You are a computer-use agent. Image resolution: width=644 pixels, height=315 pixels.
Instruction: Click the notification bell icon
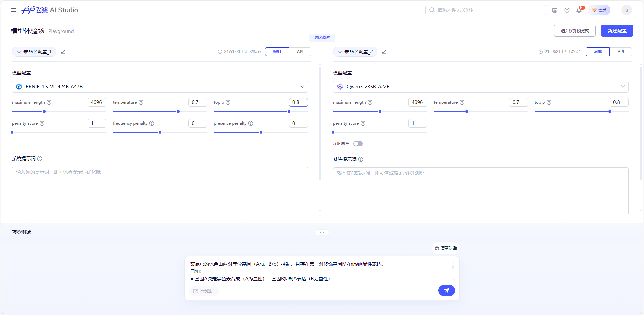[x=578, y=10]
